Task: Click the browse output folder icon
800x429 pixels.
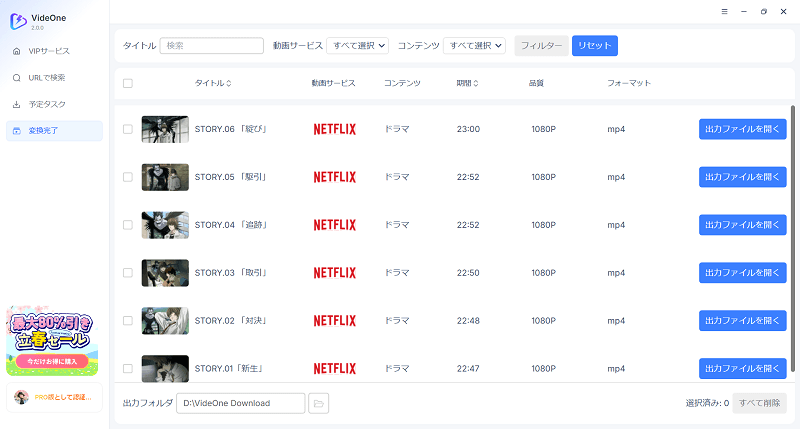Action: click(318, 403)
